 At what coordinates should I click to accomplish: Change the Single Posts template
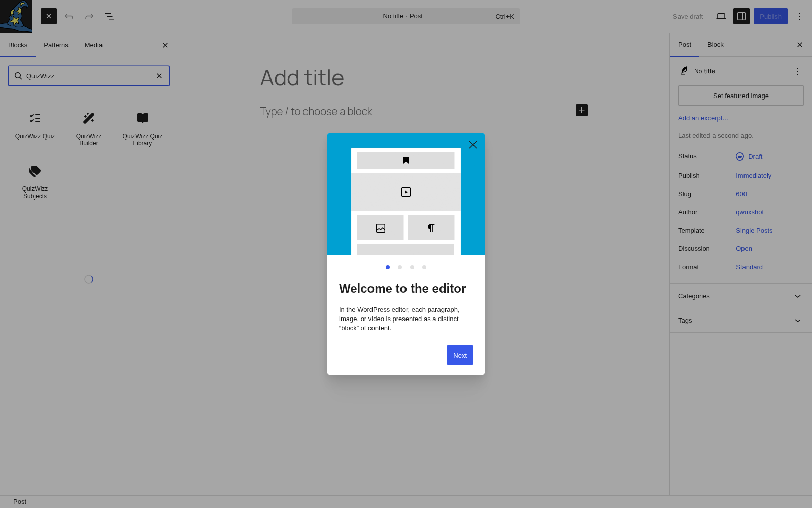point(754,231)
